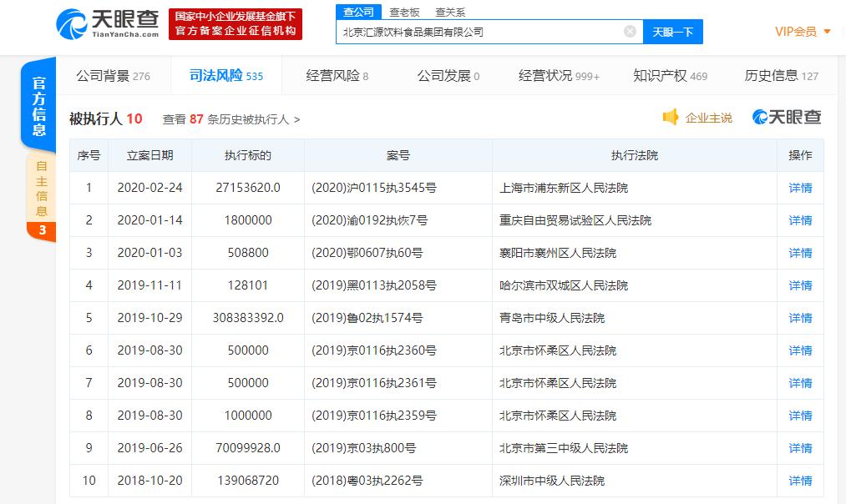The height and width of the screenshot is (504, 846).
Task: Click court 哈尔滨市双城区人民法院
Action: (x=563, y=285)
